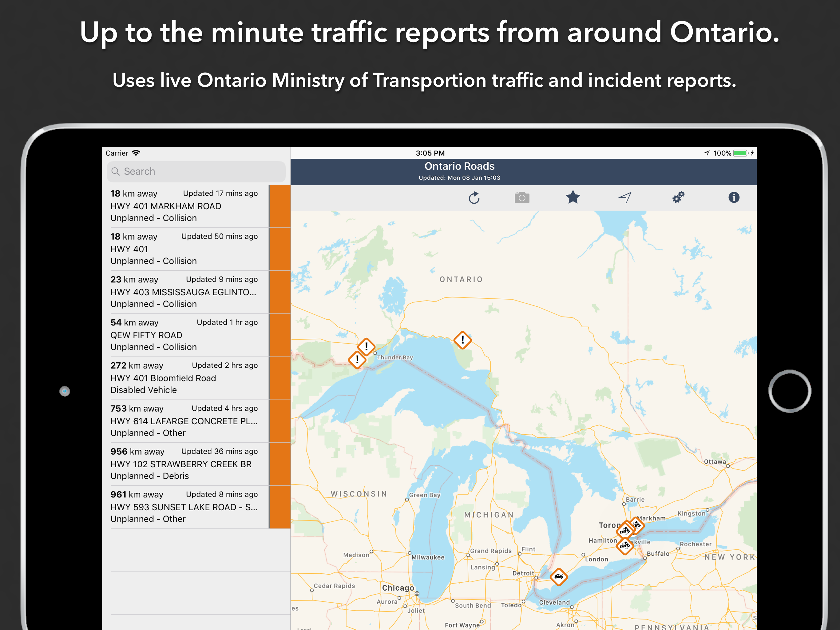Click the Chicago label on the map
Screen dimensions: 840x630
click(x=398, y=588)
